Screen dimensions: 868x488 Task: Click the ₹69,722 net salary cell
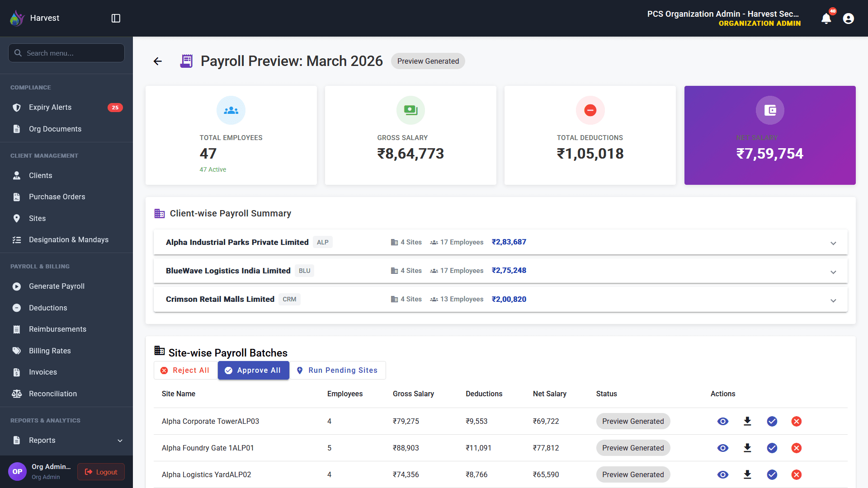click(546, 421)
